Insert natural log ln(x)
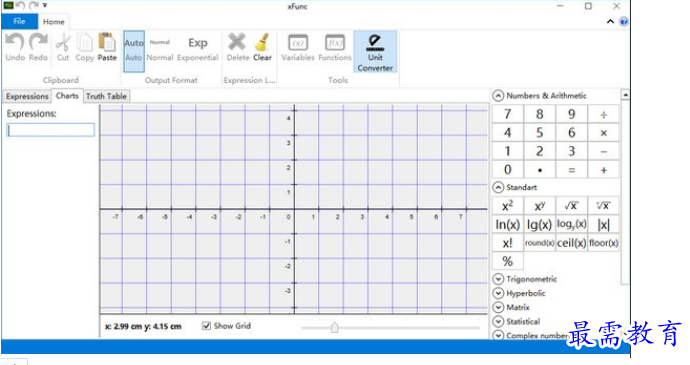Screen dimensions: 690x365 (507, 224)
